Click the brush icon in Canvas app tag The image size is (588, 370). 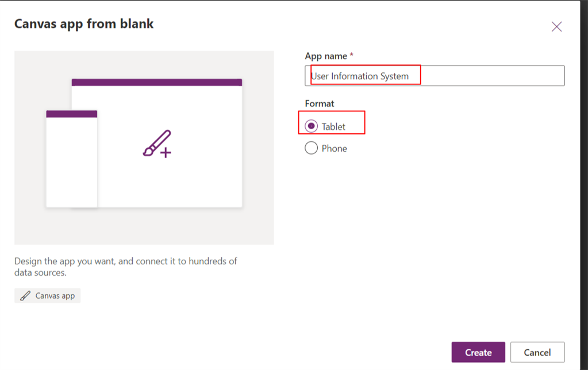[25, 296]
